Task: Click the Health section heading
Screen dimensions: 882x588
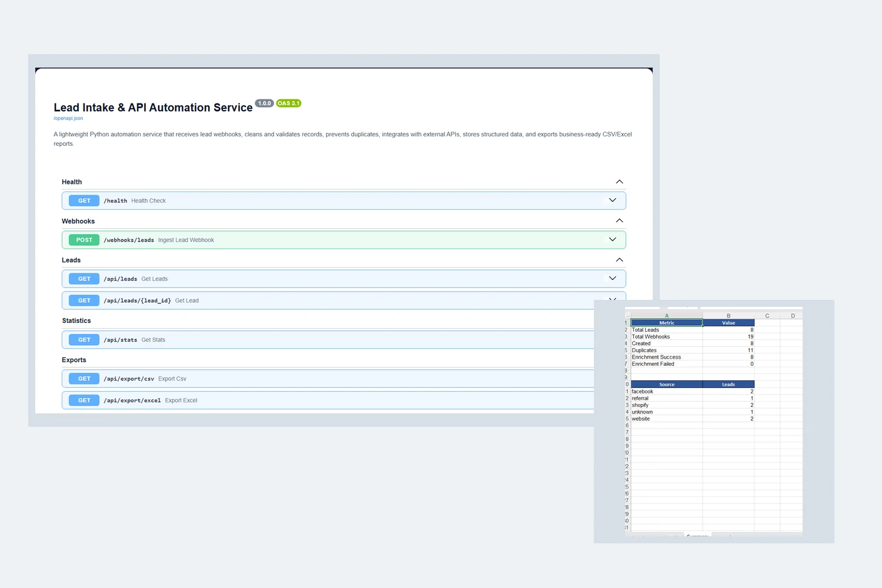Action: pyautogui.click(x=72, y=182)
